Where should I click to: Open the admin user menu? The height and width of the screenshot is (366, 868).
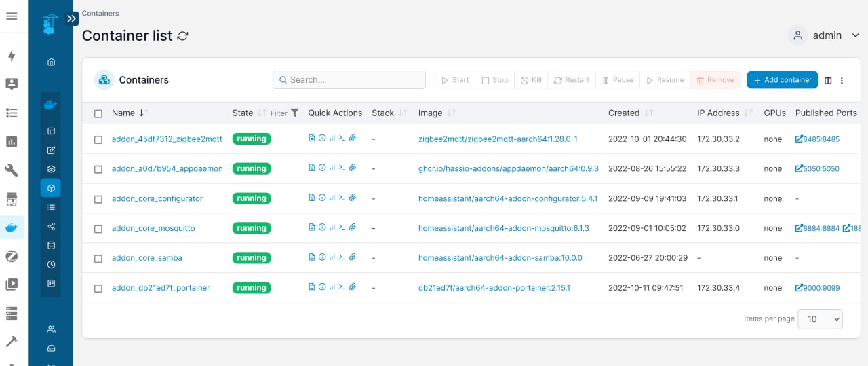click(x=825, y=35)
